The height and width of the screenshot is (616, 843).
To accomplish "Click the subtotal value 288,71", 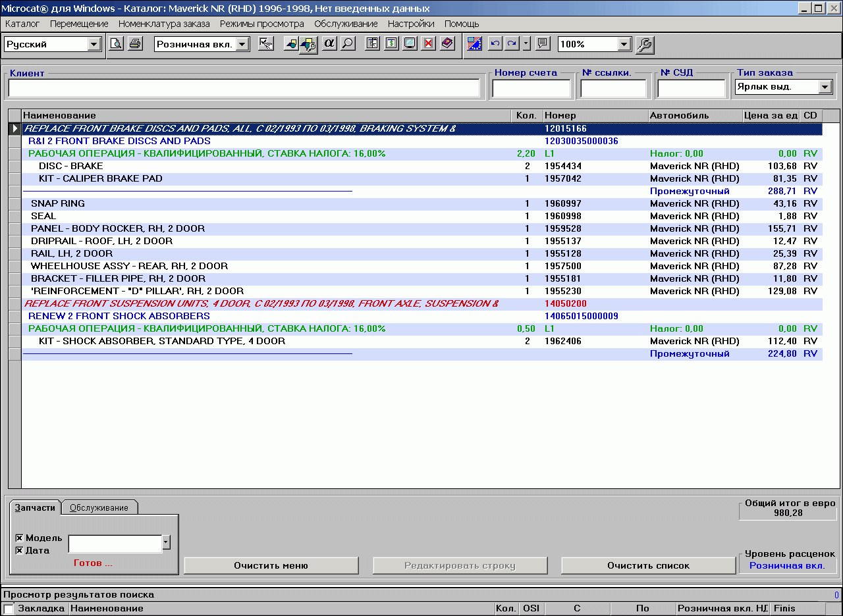I will point(782,191).
